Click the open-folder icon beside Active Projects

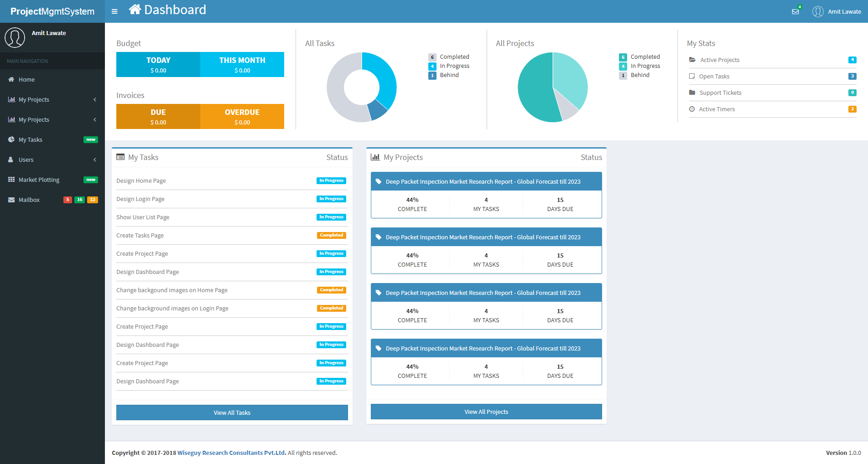[x=692, y=60]
